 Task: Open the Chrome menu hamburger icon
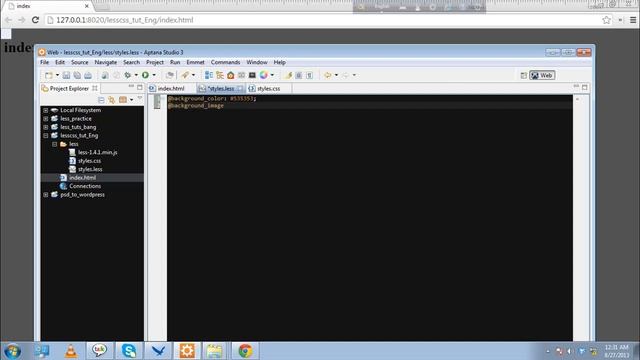[x=633, y=20]
